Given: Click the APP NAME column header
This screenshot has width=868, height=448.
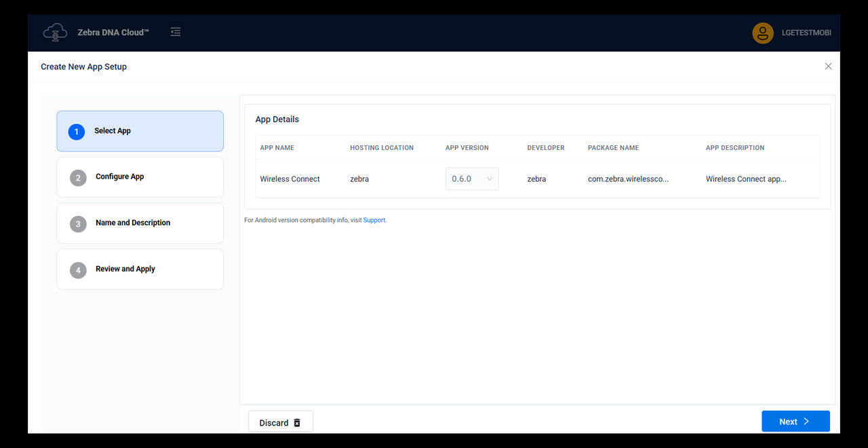Looking at the screenshot, I should [276, 147].
